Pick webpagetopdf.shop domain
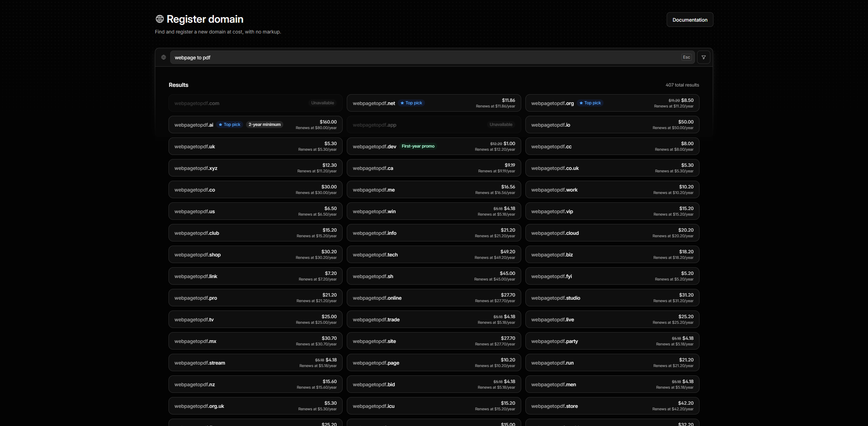The width and height of the screenshot is (868, 426). [x=255, y=254]
